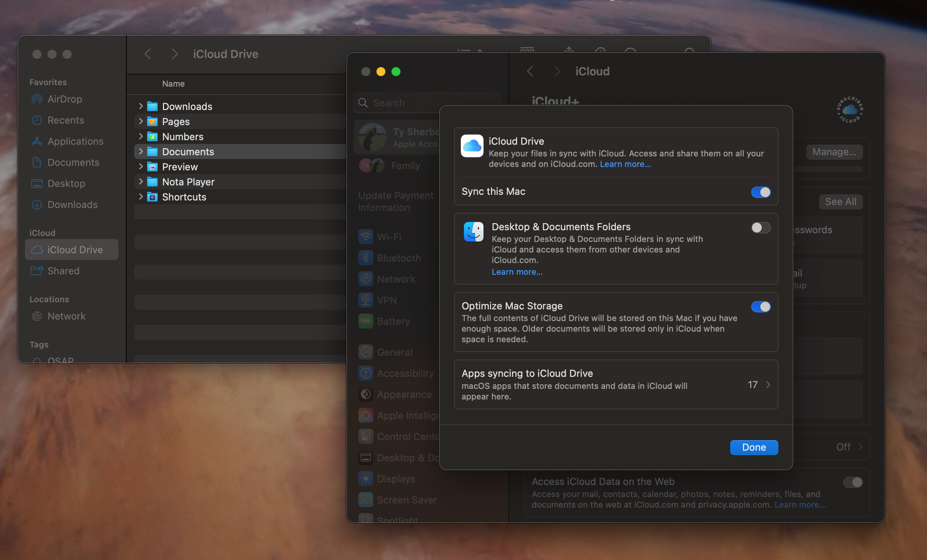This screenshot has height=560, width=927.
Task: Toggle Sync this Mac switch
Action: [761, 192]
